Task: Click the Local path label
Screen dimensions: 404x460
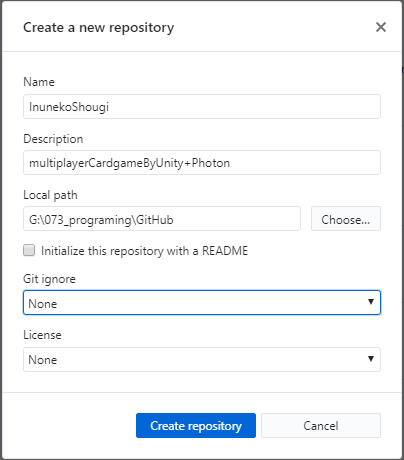Action: click(50, 195)
